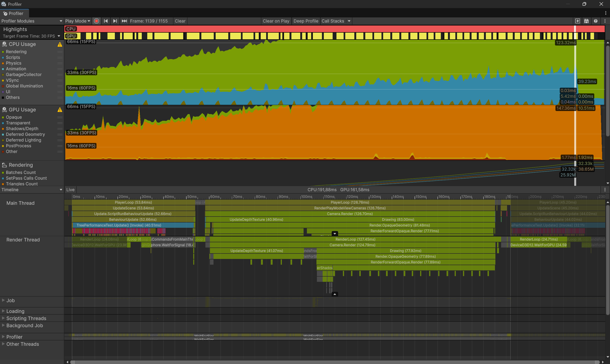Open Target Frame Time dropdown
Screen dimensions: 610x364
31,36
